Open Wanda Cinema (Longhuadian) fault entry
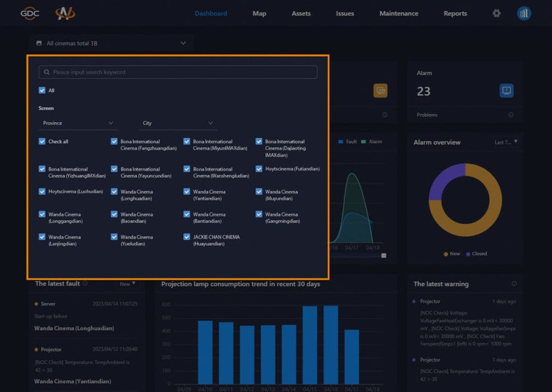 click(x=74, y=328)
